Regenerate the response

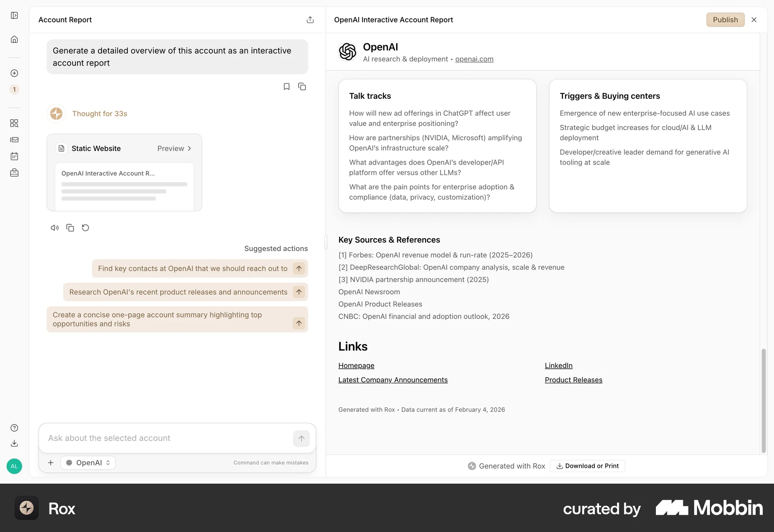tap(85, 228)
